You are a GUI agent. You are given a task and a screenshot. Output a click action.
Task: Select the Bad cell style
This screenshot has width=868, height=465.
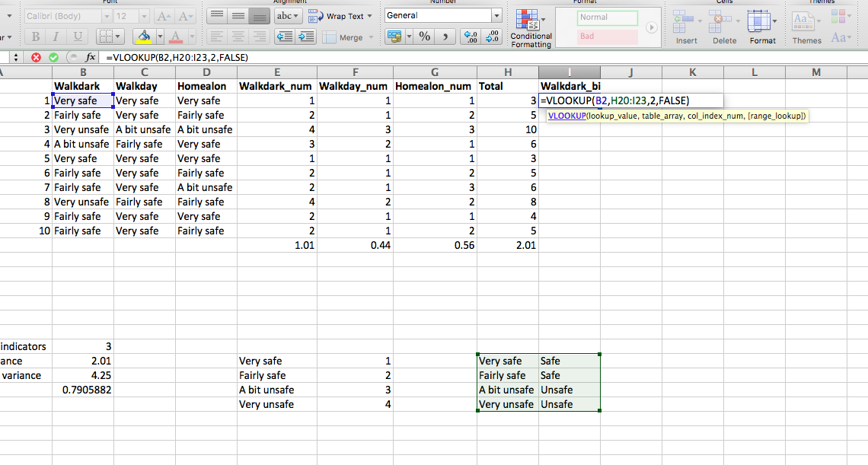[x=607, y=36]
